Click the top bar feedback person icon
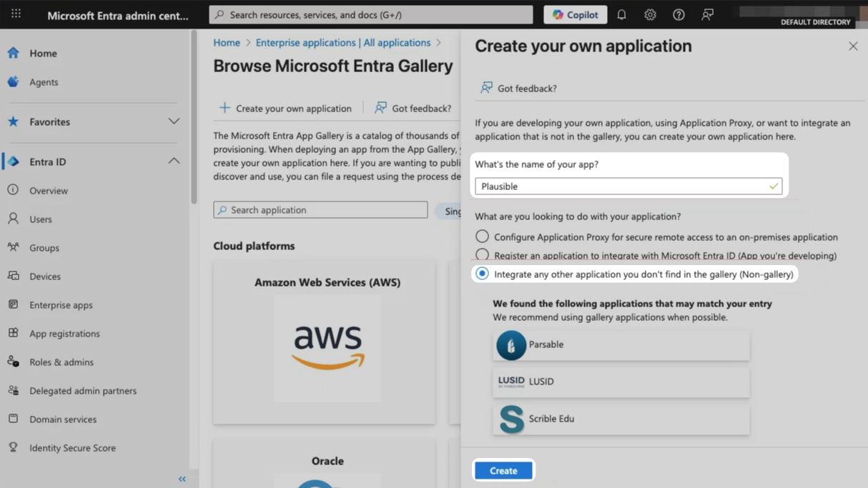868x488 pixels. [707, 14]
